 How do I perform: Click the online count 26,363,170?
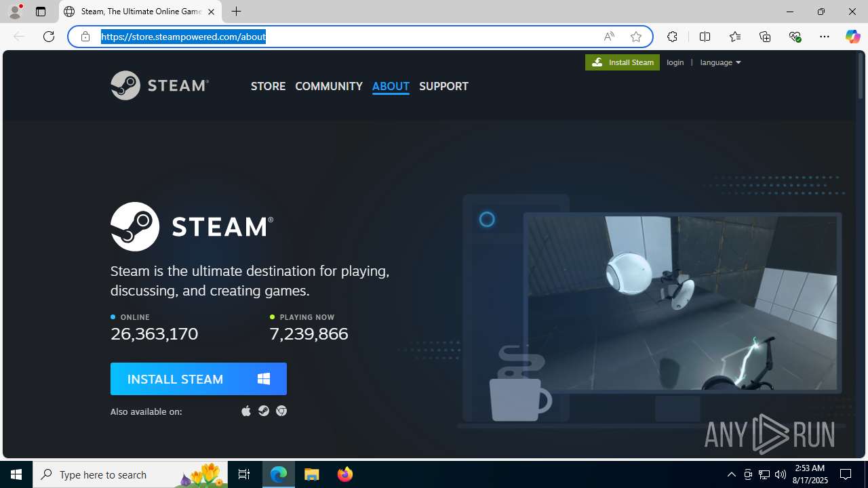pos(155,333)
